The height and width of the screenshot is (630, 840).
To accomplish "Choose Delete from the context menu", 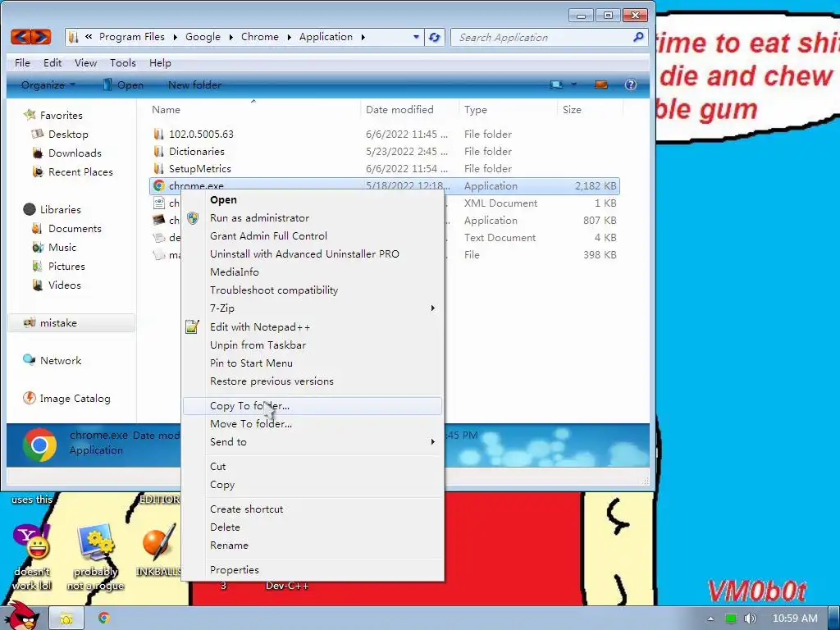I will coord(313,527).
